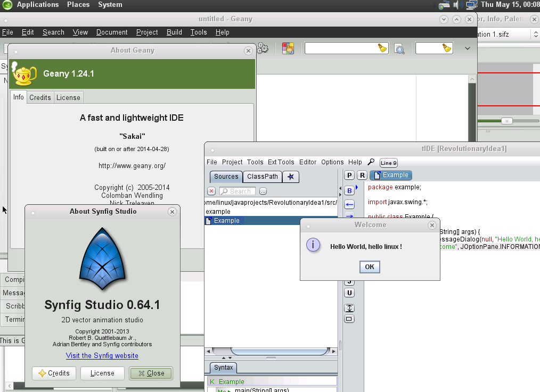Select the Sources tab in tIDE
Viewport: 540px width, 392px height.
coord(226,177)
